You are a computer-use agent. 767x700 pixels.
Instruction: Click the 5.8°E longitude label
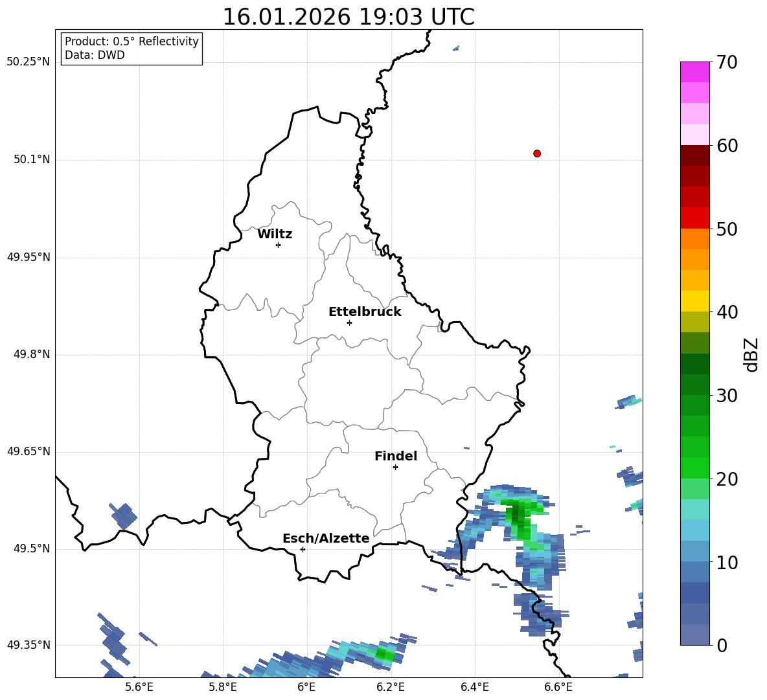[223, 687]
